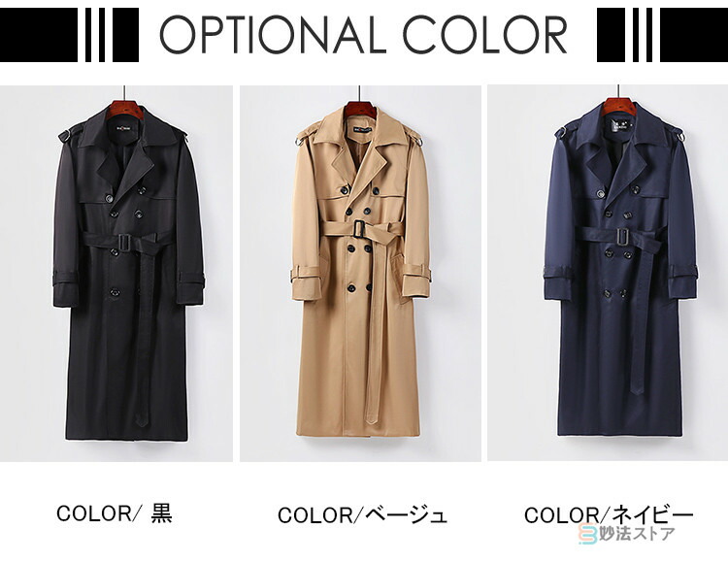This screenshot has width=728, height=562.
Task: Click the OPTIONAL COLOR heading text
Action: pos(364,35)
